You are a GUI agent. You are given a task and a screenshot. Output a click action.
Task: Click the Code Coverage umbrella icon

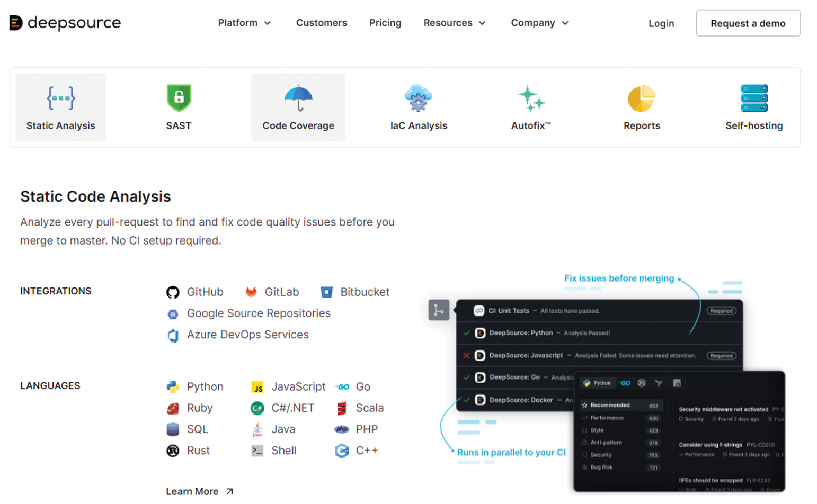tap(298, 97)
